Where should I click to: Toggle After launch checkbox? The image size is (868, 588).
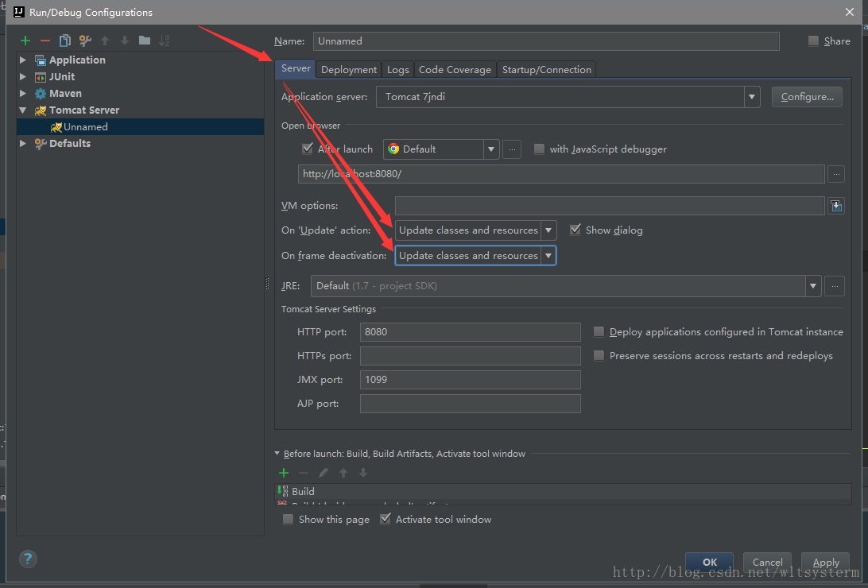[308, 149]
